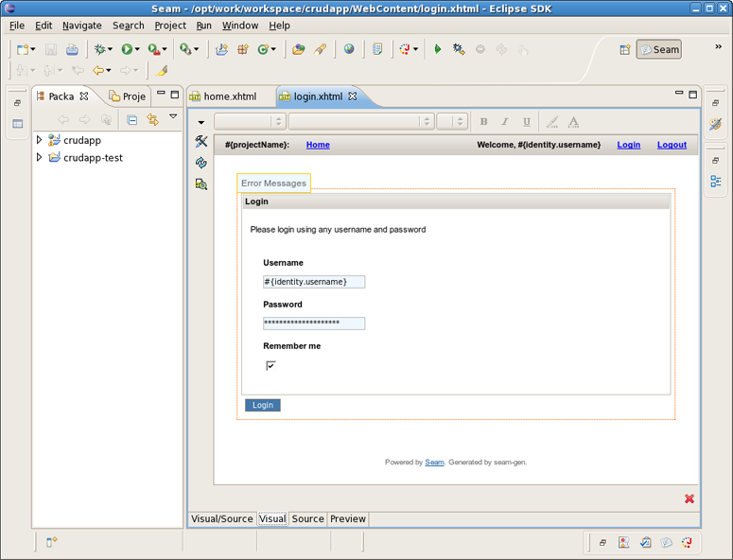Screen dimensions: 733x560
Task: Click the Logout link in page header
Action: tap(672, 145)
